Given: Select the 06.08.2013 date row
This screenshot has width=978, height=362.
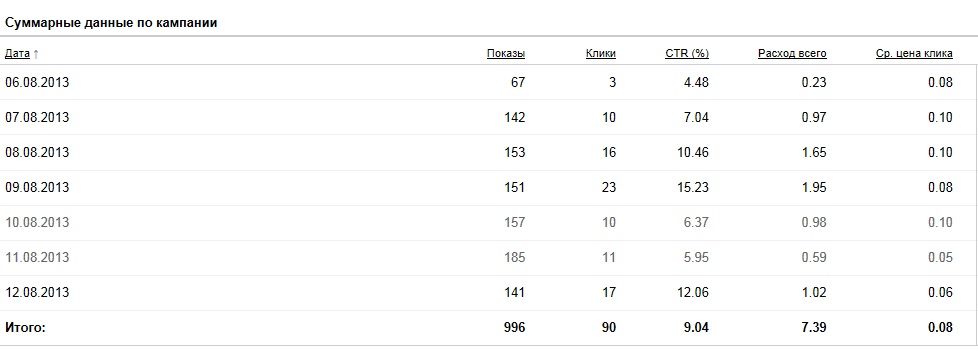Looking at the screenshot, I should tap(489, 82).
